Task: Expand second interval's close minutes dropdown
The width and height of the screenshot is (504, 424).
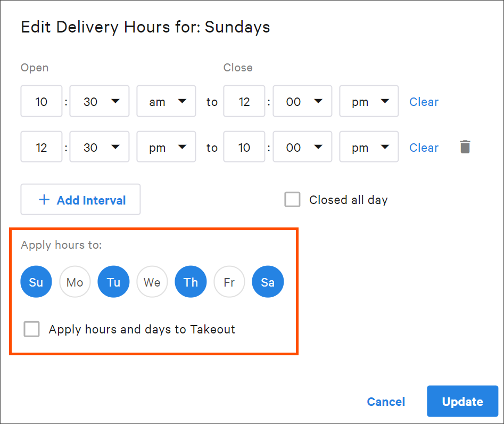Action: point(302,146)
